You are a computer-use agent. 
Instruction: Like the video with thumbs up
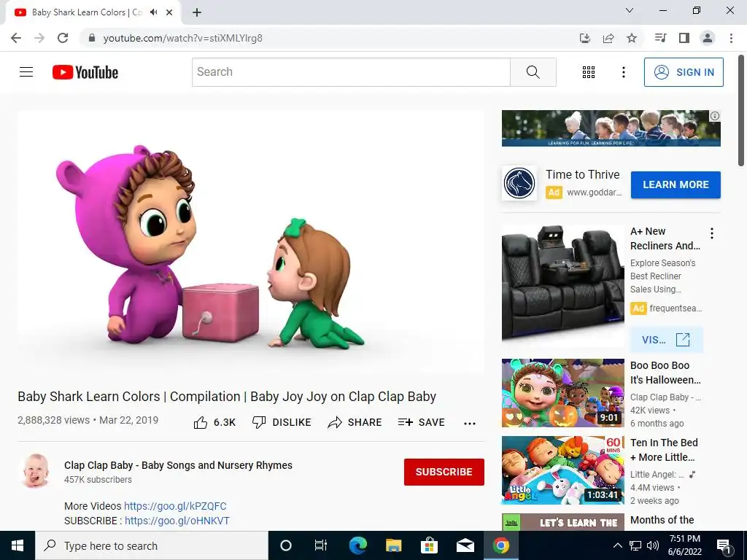[214, 422]
